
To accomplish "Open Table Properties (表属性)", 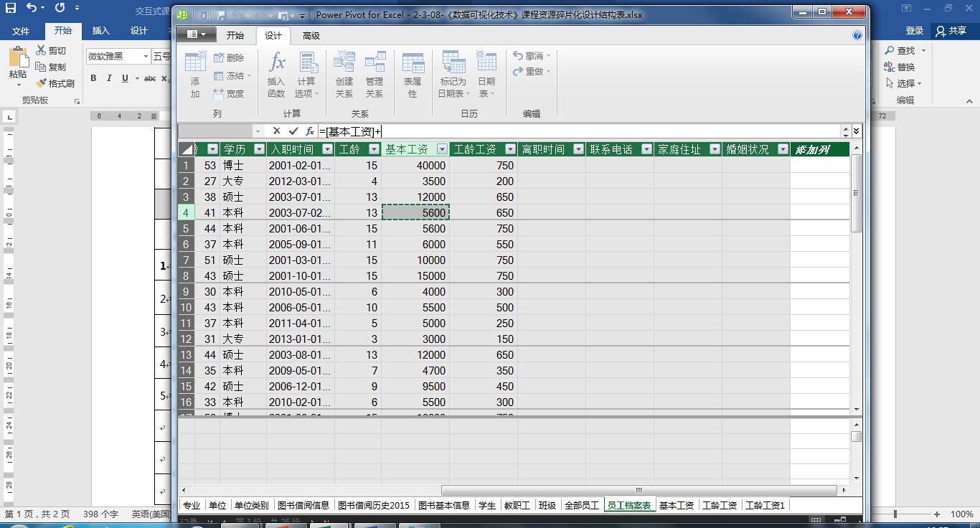I will [x=413, y=75].
